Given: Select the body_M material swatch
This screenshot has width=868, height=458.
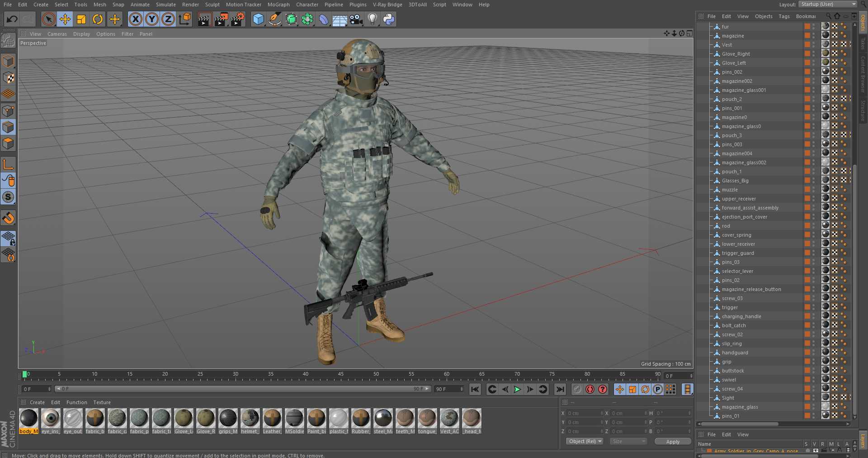Looking at the screenshot, I should click(x=29, y=421).
